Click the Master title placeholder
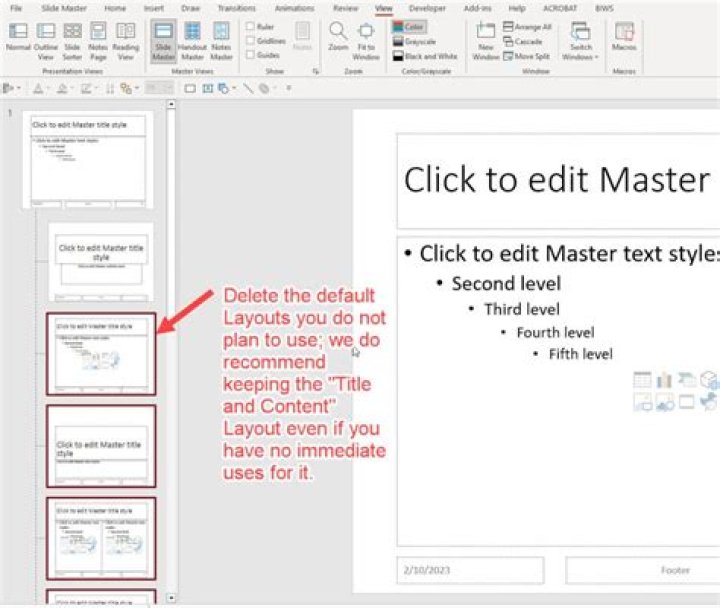Image resolution: width=720 pixels, height=608 pixels. (x=558, y=180)
